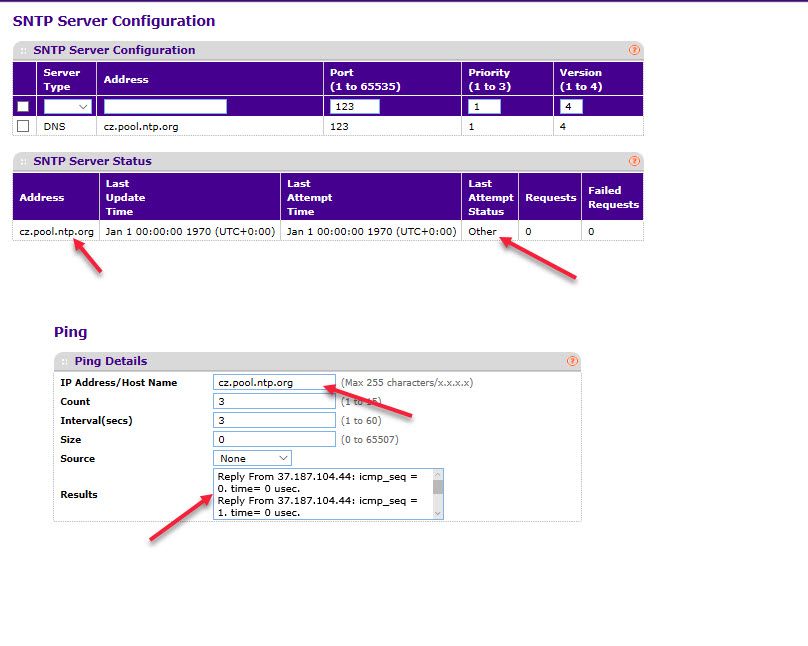Collapse SNTP Server Configuration panel grip icon

point(23,50)
